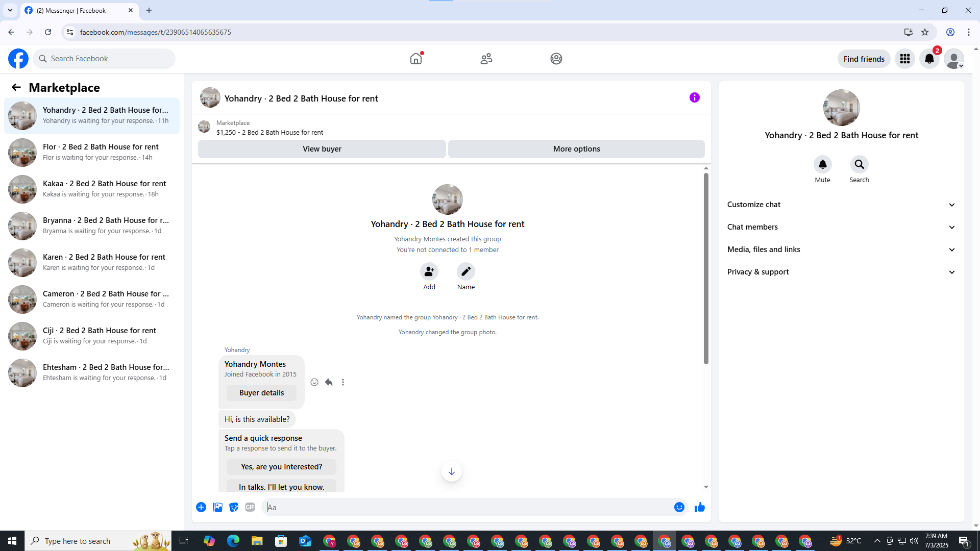Expand Media, files and links

[x=841, y=249]
